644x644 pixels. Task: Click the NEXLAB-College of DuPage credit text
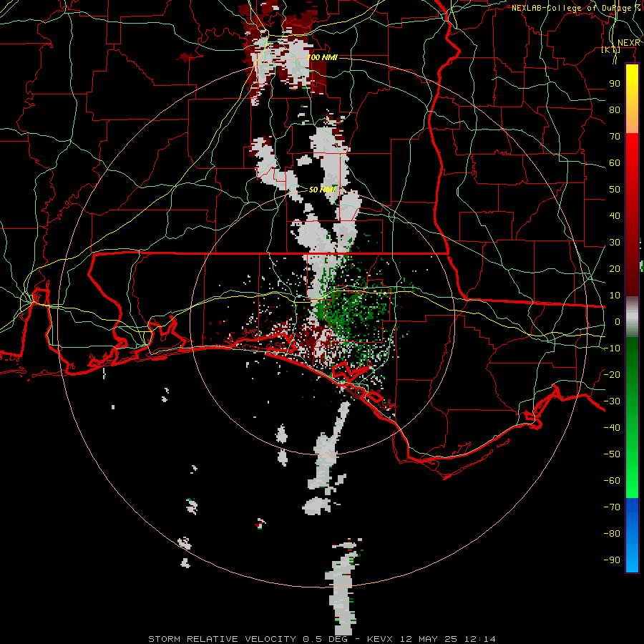pyautogui.click(x=576, y=8)
